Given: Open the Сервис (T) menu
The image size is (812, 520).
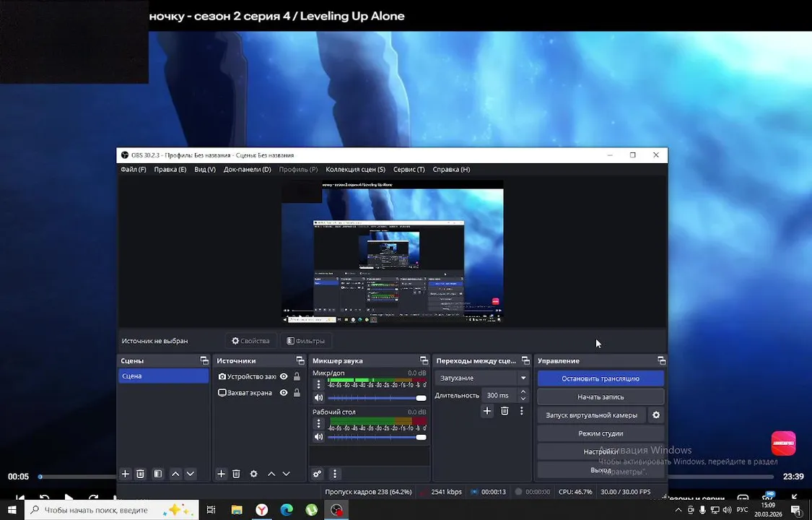Looking at the screenshot, I should [409, 170].
